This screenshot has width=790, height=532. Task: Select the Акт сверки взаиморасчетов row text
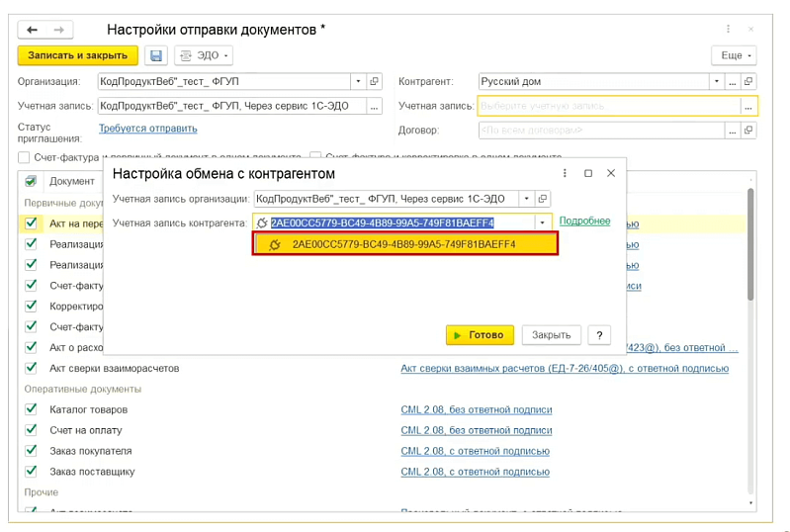pyautogui.click(x=115, y=368)
